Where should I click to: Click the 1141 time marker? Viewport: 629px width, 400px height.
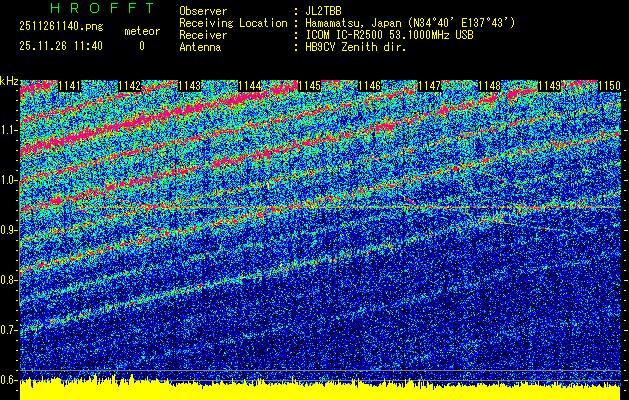(70, 87)
